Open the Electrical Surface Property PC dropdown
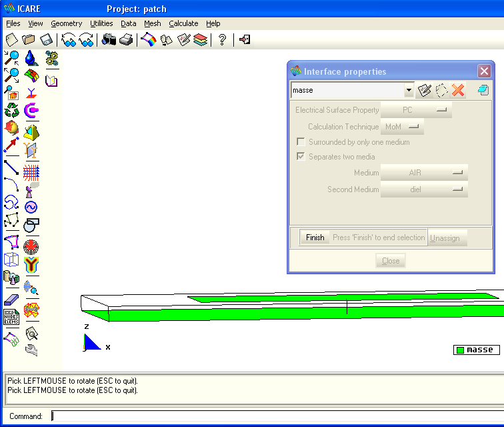Screen dimensions: 504x427 416,110
